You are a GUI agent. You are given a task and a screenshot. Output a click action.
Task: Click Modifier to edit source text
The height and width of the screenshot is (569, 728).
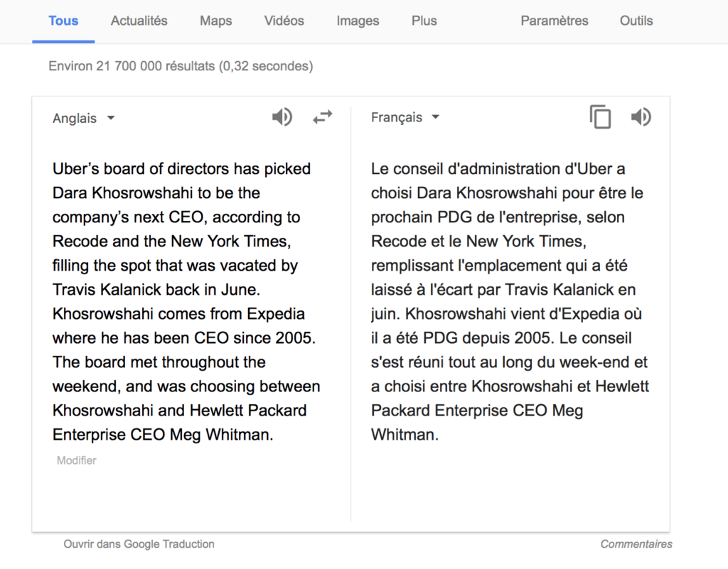(x=77, y=460)
